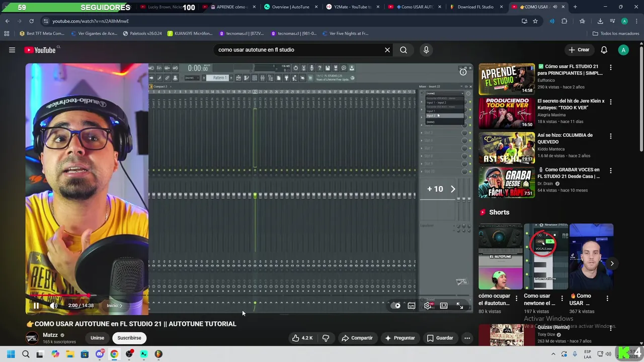Show the video info card icon
Viewport: 644px width, 362px height.
(x=463, y=72)
